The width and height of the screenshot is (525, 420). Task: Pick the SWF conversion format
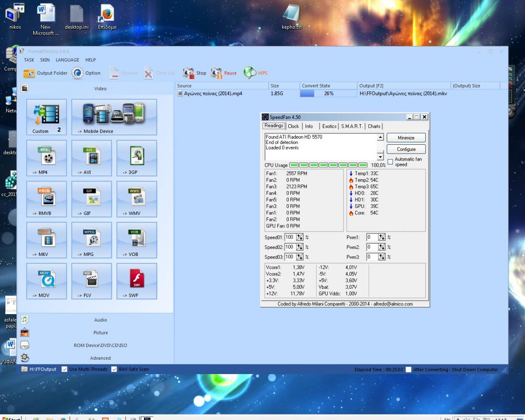pyautogui.click(x=136, y=281)
